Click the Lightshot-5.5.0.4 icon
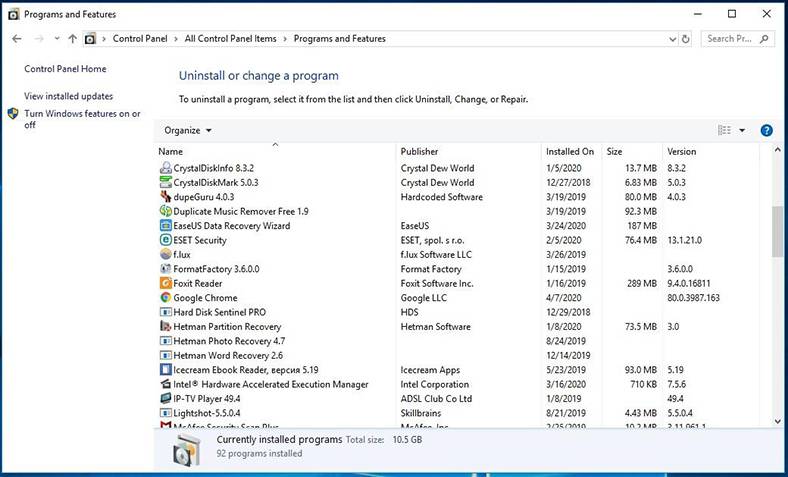 click(x=165, y=413)
